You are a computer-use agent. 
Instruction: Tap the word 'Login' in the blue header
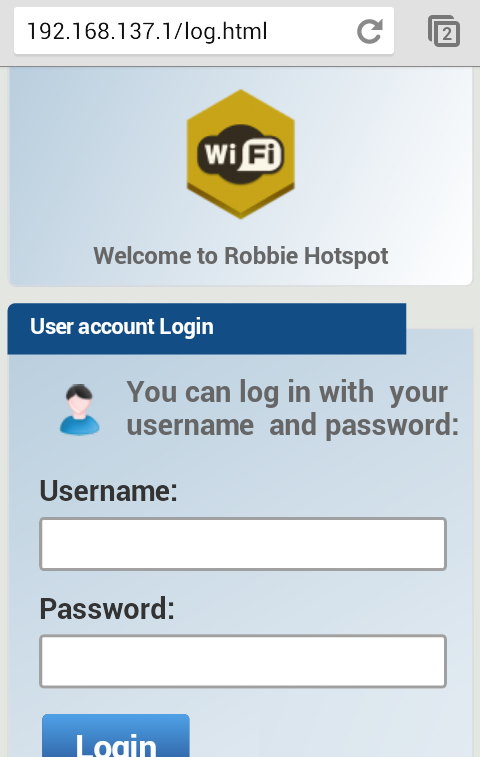coord(186,327)
